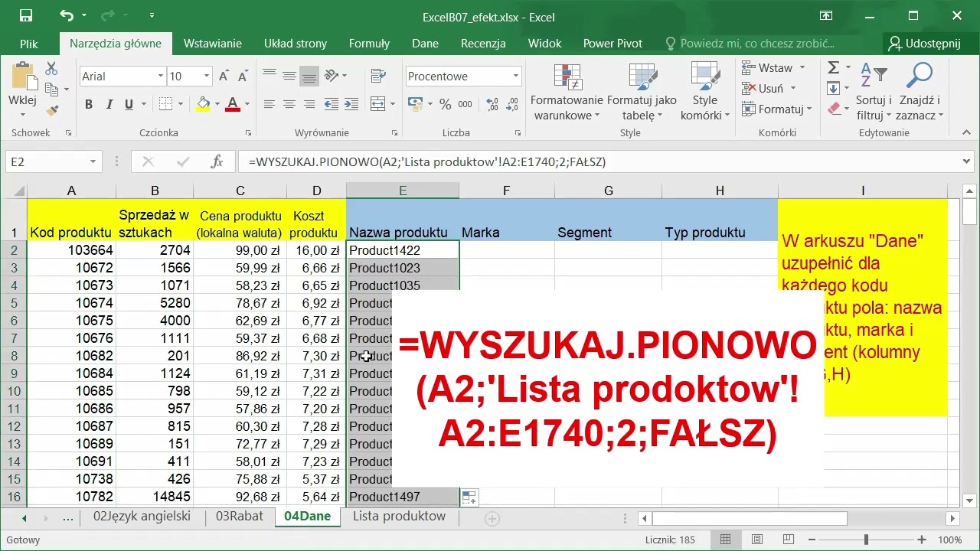The height and width of the screenshot is (551, 980).
Task: Align cell content to middle
Action: coord(289,76)
